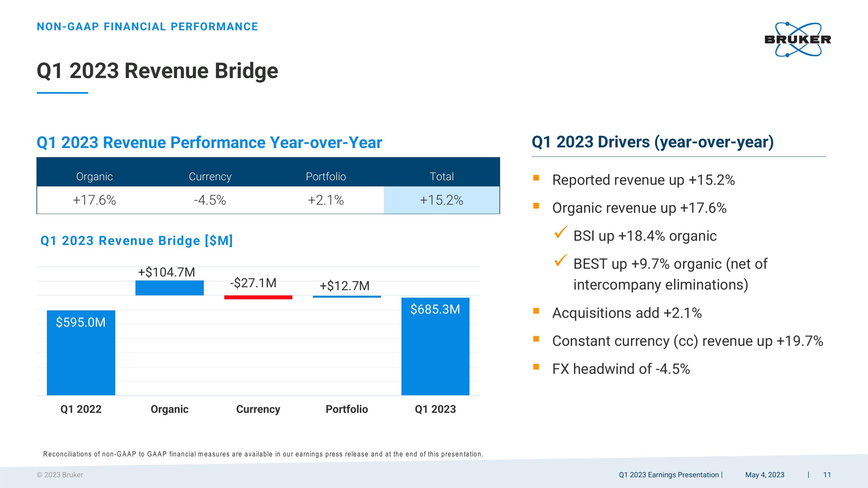Click the +$12.7M data label
Image resolution: width=868 pixels, height=488 pixels.
pos(345,286)
